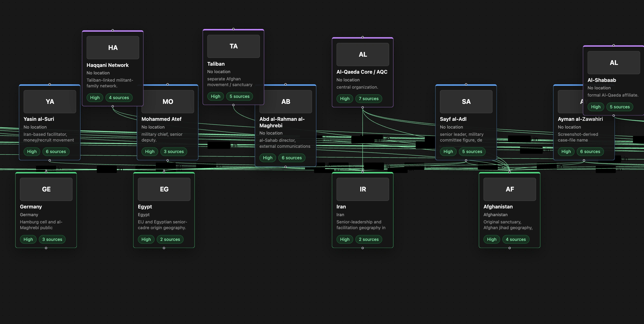The width and height of the screenshot is (644, 324).
Task: Click the Ayman al-Zawahiri name text
Action: point(580,119)
